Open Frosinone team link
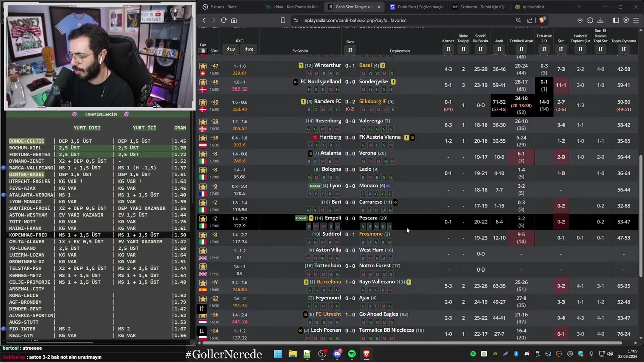Viewport: 644px width, 362px height. 371,234
